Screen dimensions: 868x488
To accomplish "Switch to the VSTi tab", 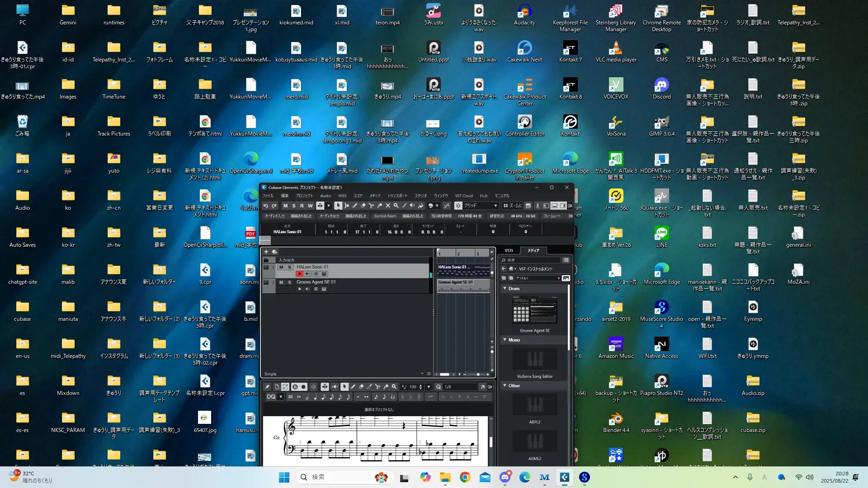I will (x=509, y=250).
